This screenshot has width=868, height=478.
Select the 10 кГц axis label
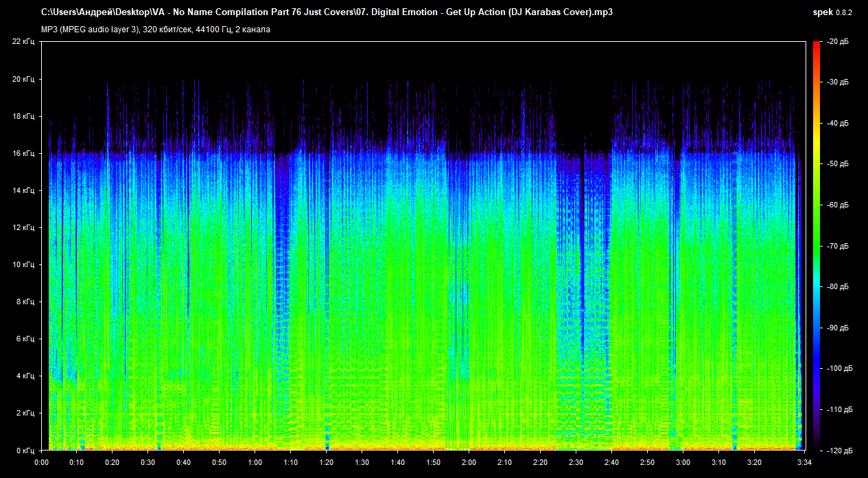23,264
